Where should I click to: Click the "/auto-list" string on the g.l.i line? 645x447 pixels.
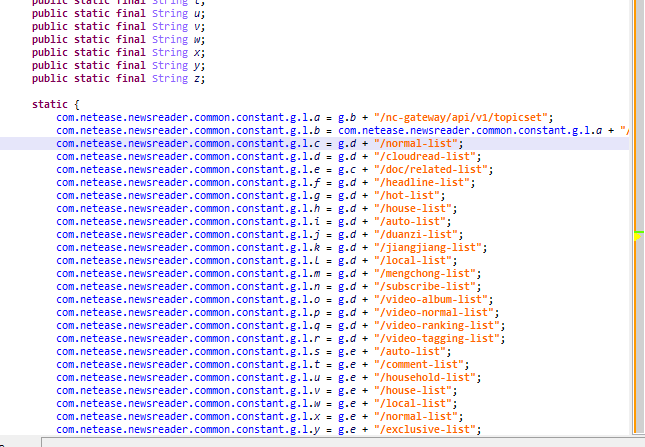pos(410,222)
